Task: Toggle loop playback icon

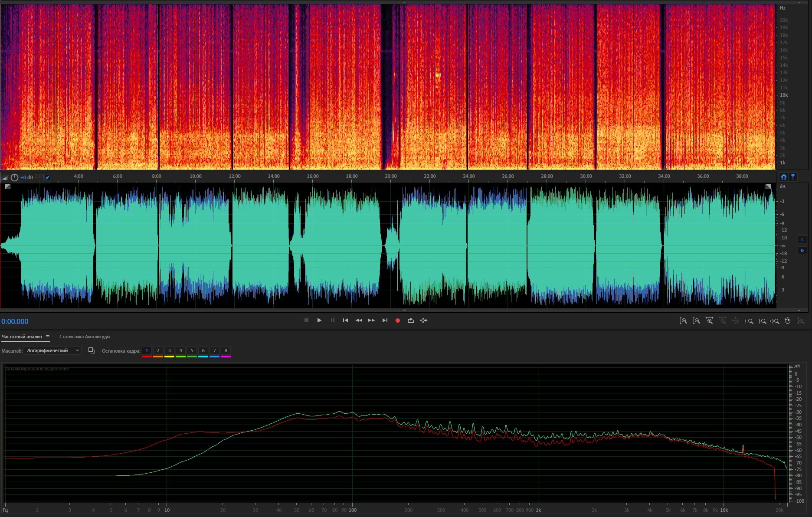Action: coord(410,321)
